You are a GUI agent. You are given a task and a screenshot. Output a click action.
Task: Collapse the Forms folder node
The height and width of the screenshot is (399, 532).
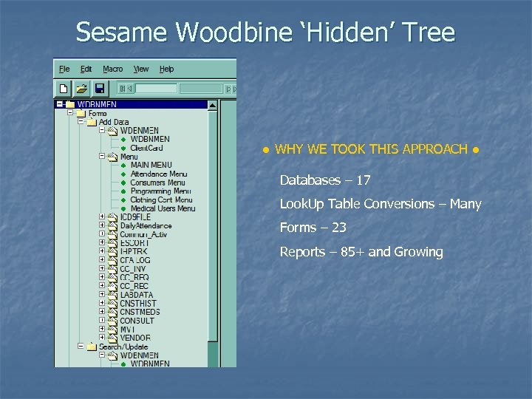pos(70,112)
